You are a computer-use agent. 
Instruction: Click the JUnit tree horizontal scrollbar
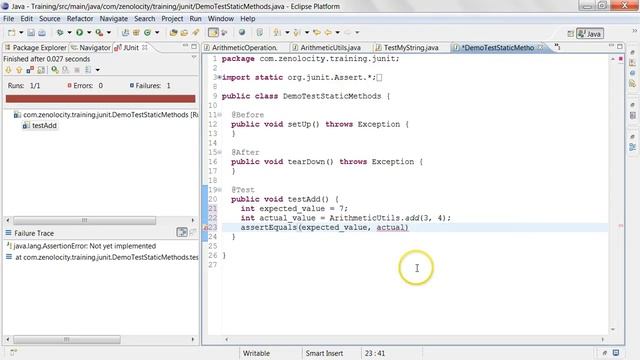[x=85, y=220]
